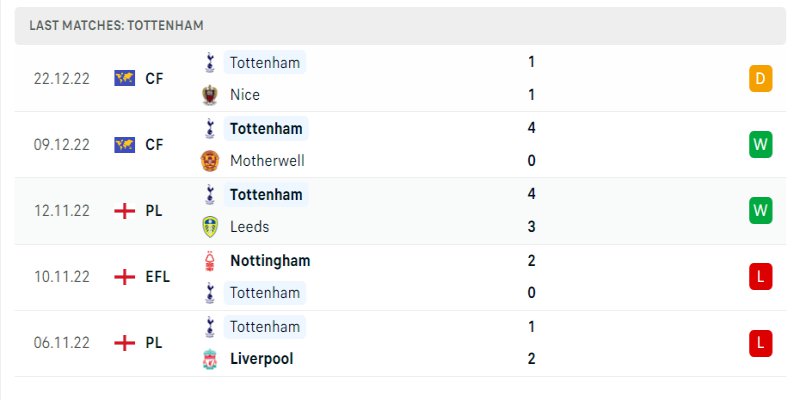Viewport: 800px width, 400px height.
Task: Click the orange D draw result badge
Action: click(760, 78)
